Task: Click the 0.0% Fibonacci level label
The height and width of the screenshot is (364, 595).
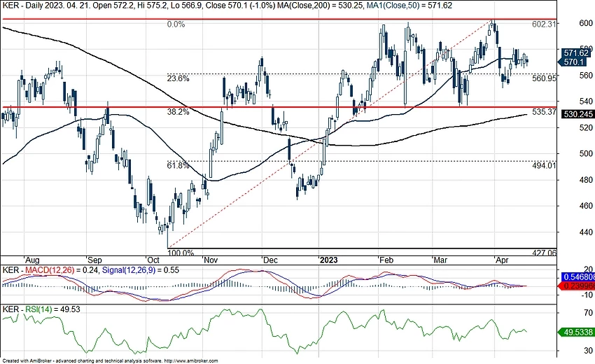Action: coord(176,24)
